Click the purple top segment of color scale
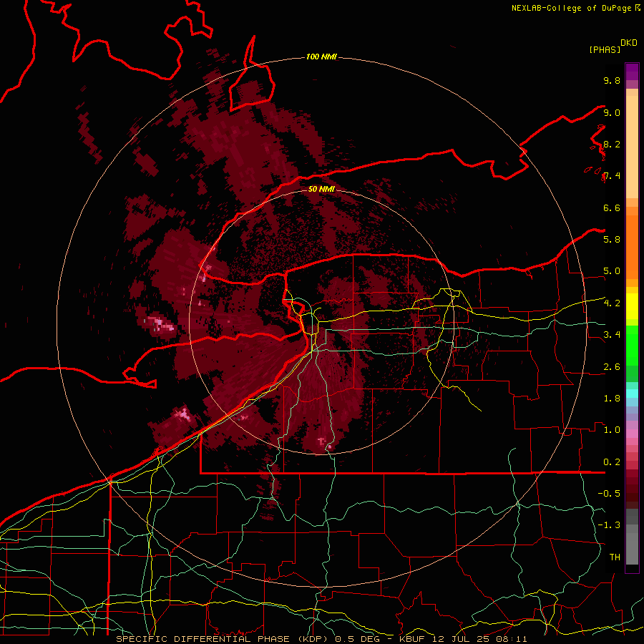The image size is (644, 644). coord(632,72)
